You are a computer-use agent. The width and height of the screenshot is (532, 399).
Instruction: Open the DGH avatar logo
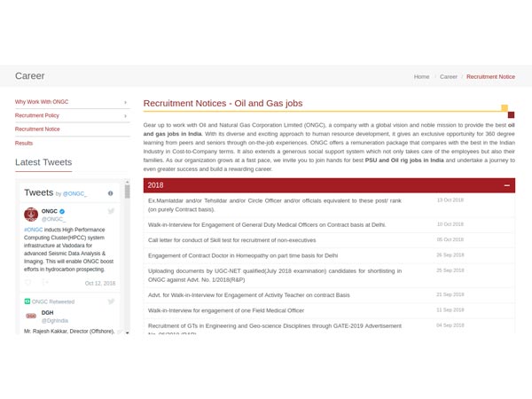click(31, 316)
